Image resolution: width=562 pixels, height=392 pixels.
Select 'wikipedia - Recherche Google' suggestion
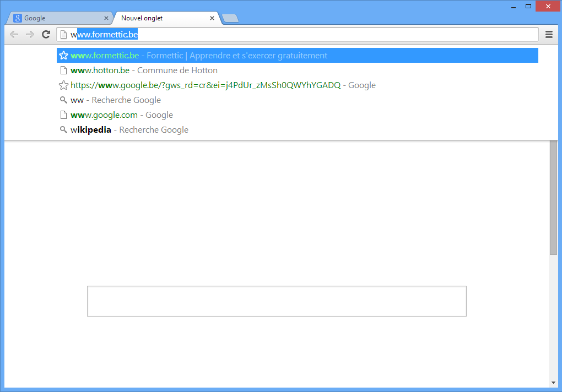(298, 129)
